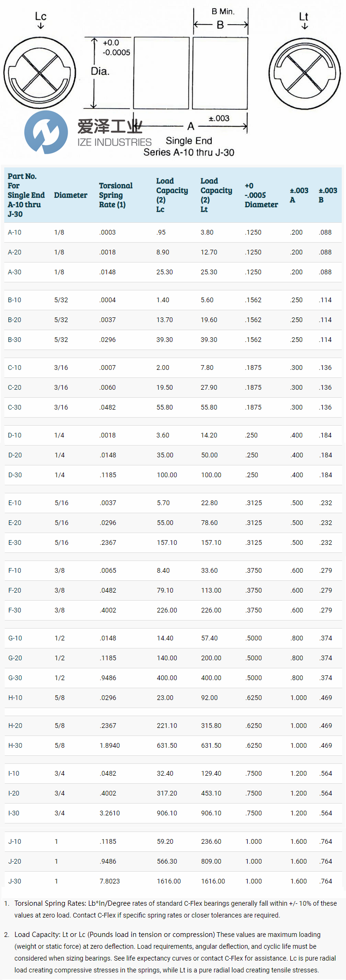Click the Single End caption text
The image size is (346, 980).
(x=189, y=140)
